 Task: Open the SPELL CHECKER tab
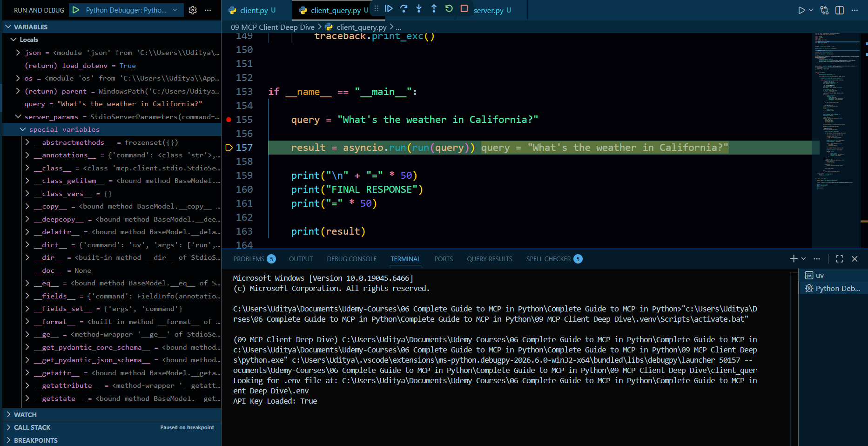(554, 259)
